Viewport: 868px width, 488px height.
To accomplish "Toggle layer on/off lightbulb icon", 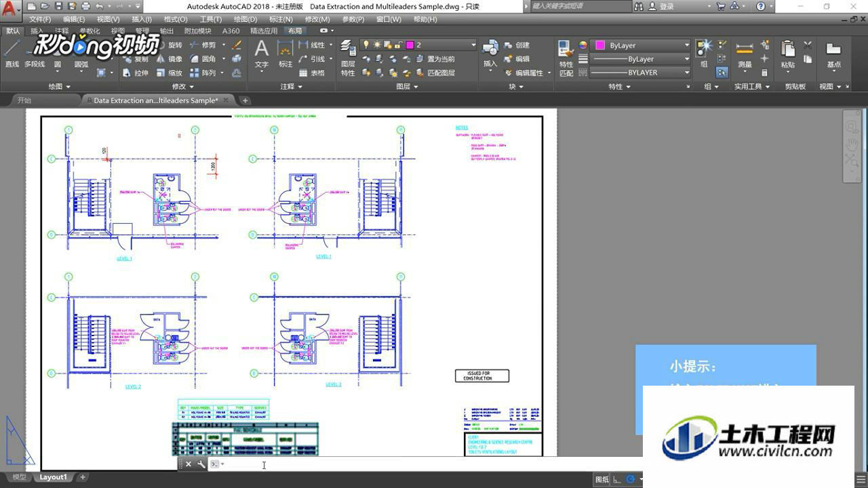I will (366, 45).
